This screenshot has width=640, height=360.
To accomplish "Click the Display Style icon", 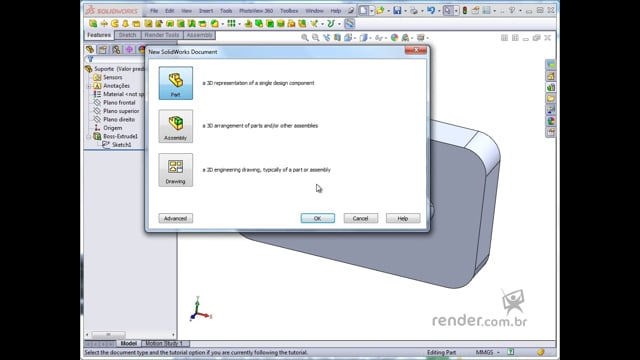I will point(363,38).
